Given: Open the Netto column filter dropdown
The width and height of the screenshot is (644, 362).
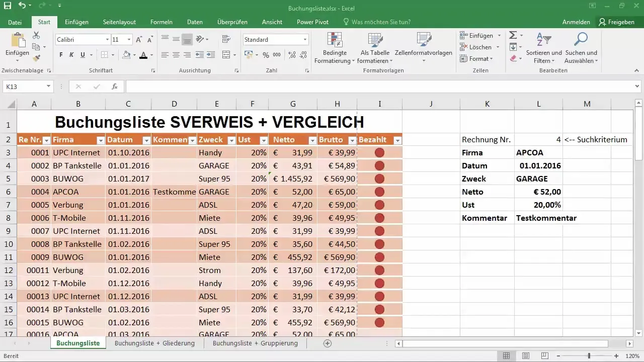Looking at the screenshot, I should point(312,140).
